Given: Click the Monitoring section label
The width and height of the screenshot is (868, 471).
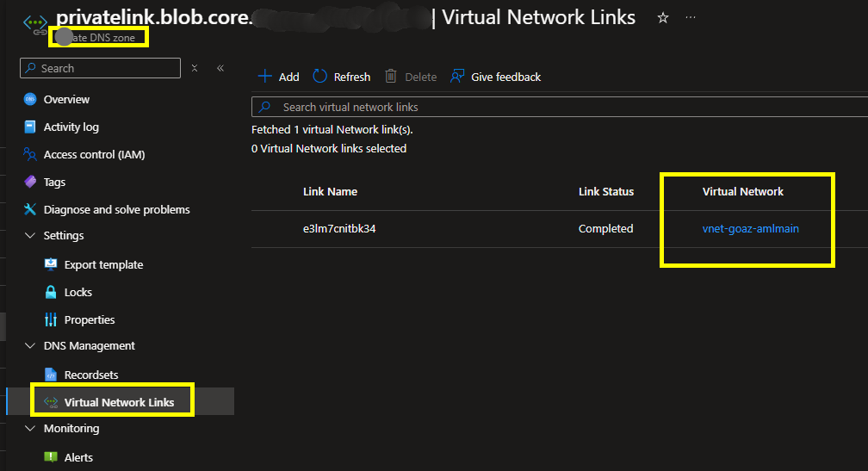Looking at the screenshot, I should click(x=71, y=429).
